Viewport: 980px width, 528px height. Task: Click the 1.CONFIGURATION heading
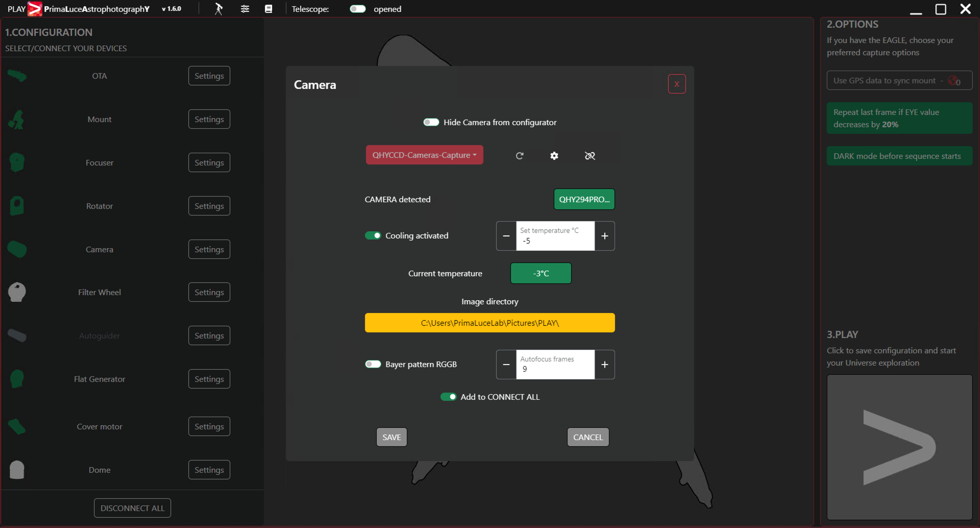(49, 33)
